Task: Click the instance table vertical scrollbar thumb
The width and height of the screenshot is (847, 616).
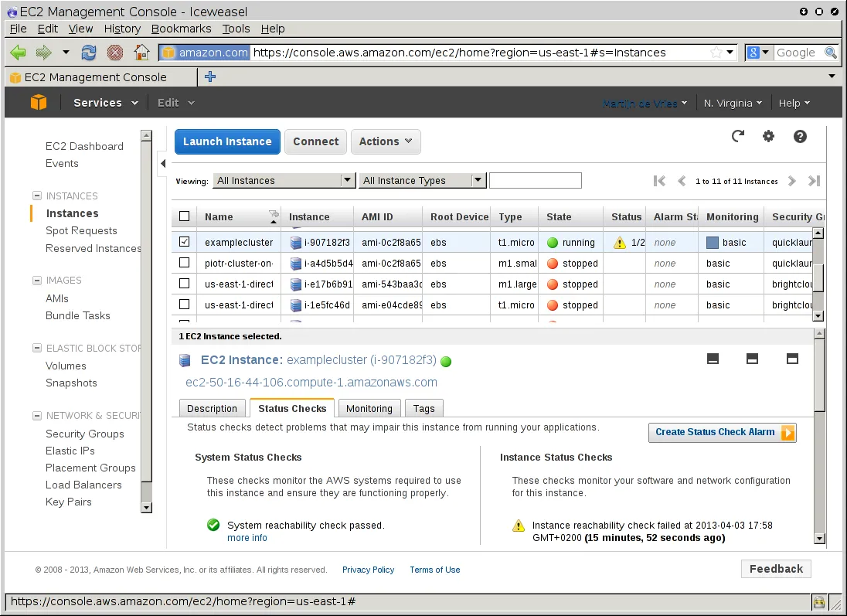Action: [818, 277]
